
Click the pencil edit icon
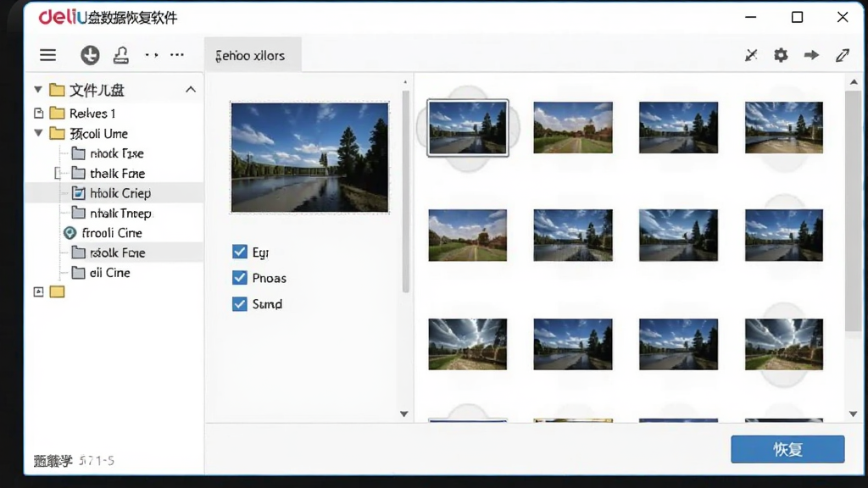pyautogui.click(x=843, y=55)
